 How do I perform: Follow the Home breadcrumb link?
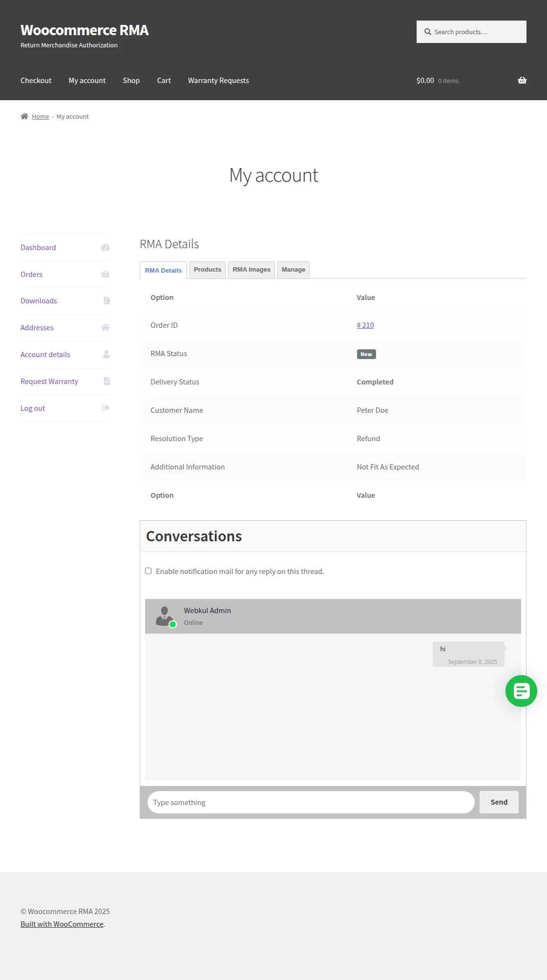click(41, 116)
